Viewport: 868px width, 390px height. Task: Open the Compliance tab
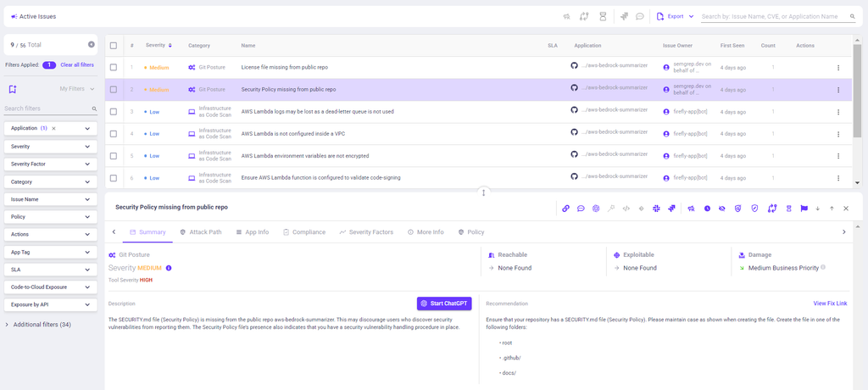coord(304,232)
